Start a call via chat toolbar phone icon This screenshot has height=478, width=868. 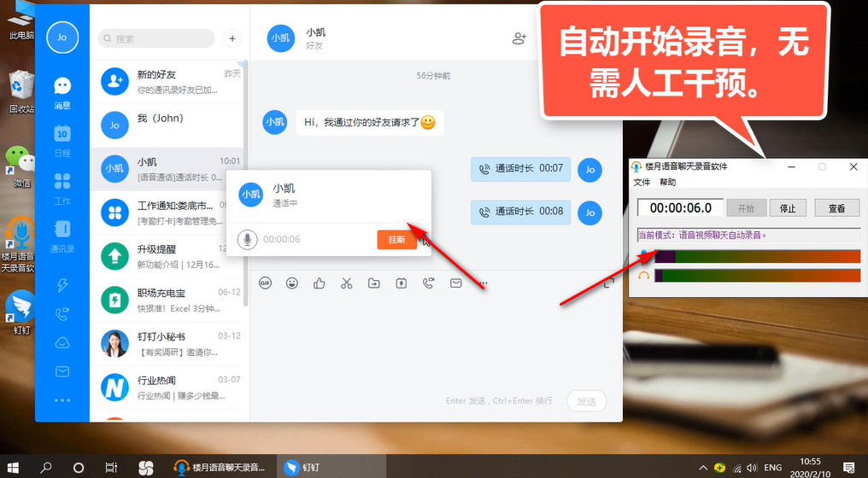pyautogui.click(x=429, y=283)
